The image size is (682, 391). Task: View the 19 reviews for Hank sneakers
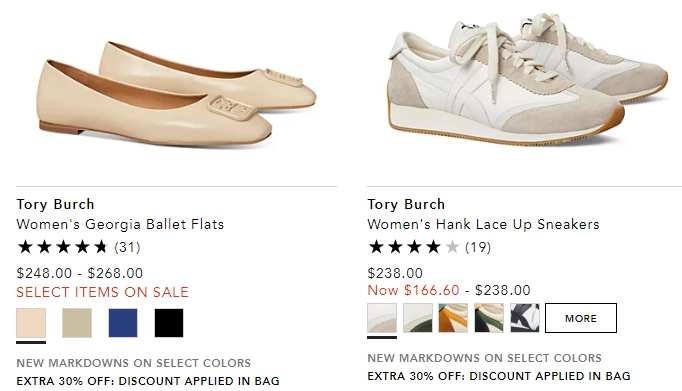point(478,247)
